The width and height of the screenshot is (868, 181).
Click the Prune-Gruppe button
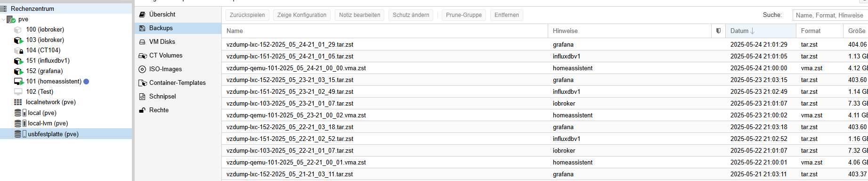(x=463, y=15)
